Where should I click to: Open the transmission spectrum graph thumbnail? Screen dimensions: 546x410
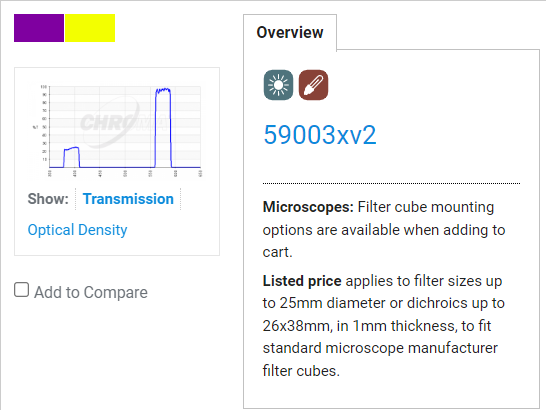(117, 131)
